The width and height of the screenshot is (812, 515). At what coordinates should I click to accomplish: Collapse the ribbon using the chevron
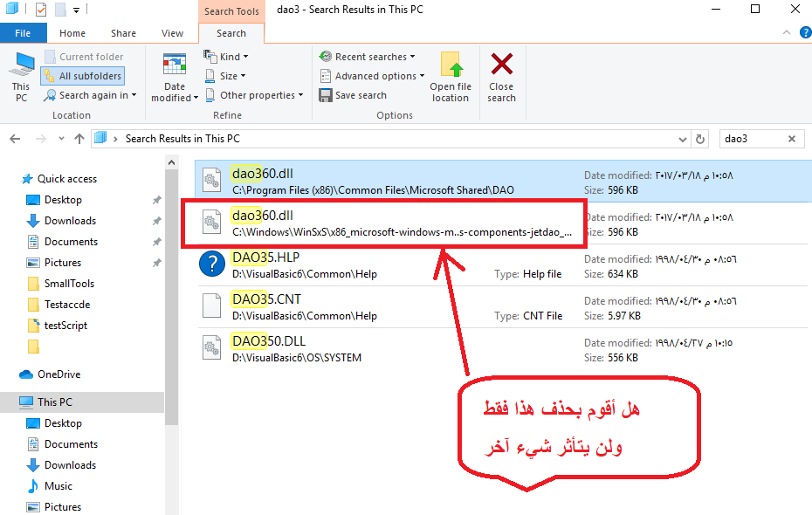coord(787,32)
